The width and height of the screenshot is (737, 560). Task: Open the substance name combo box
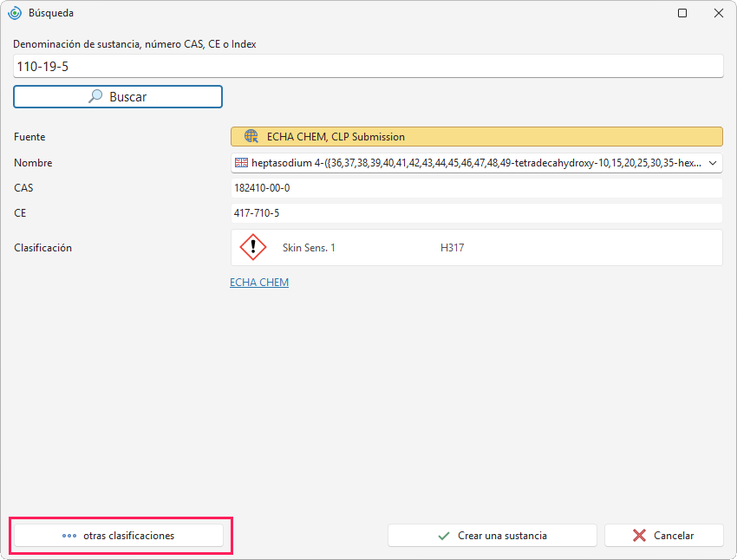(477, 163)
